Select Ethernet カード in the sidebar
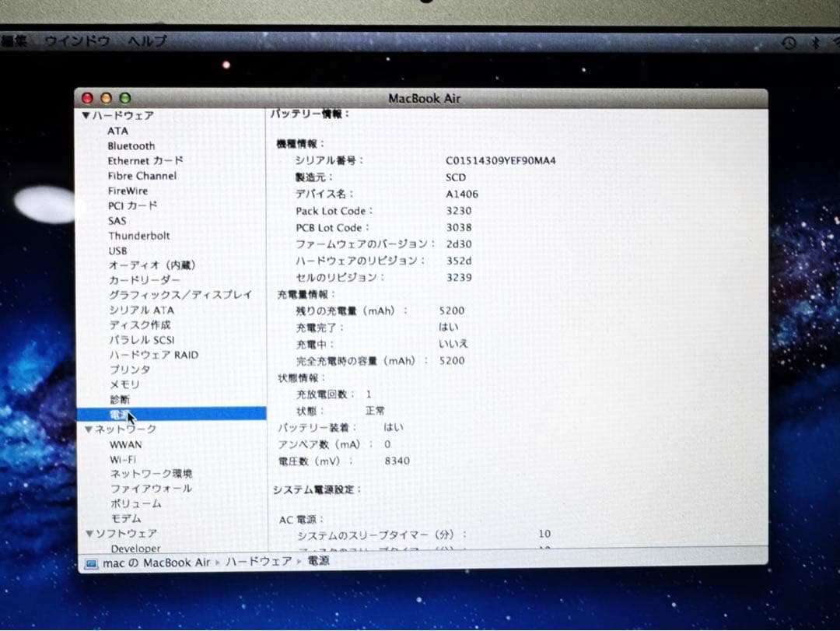 [x=145, y=161]
